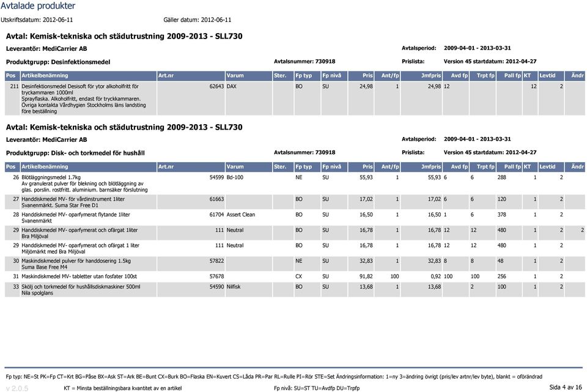Select the Fp typ value "CX"
Image resolution: width=587 pixels, height=392 pixels.
click(299, 276)
